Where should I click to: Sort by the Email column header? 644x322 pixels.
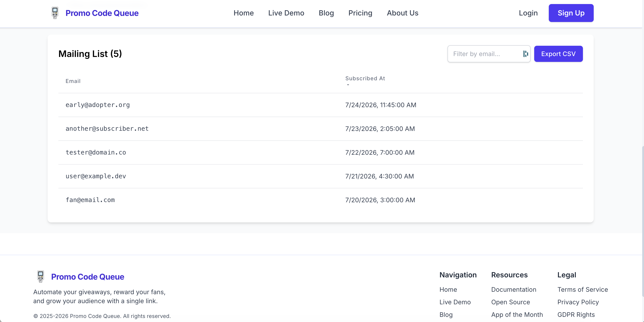pyautogui.click(x=73, y=81)
